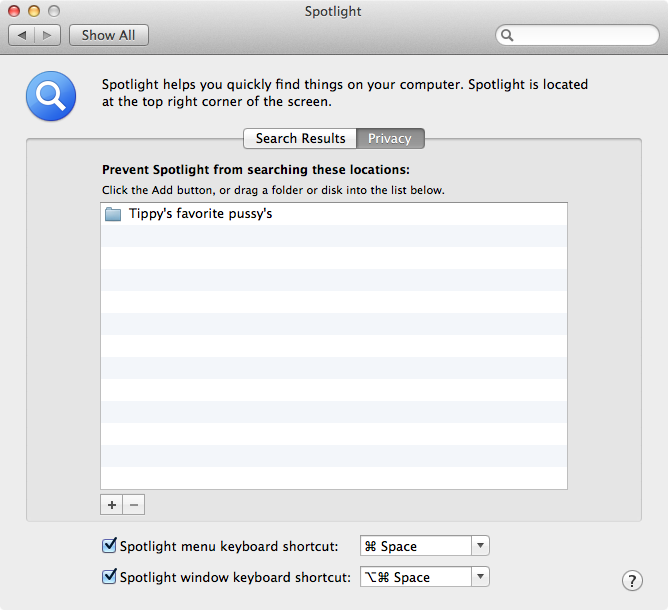Select the folder icon in privacy list
Viewport: 668px width, 610px height.
(x=113, y=214)
